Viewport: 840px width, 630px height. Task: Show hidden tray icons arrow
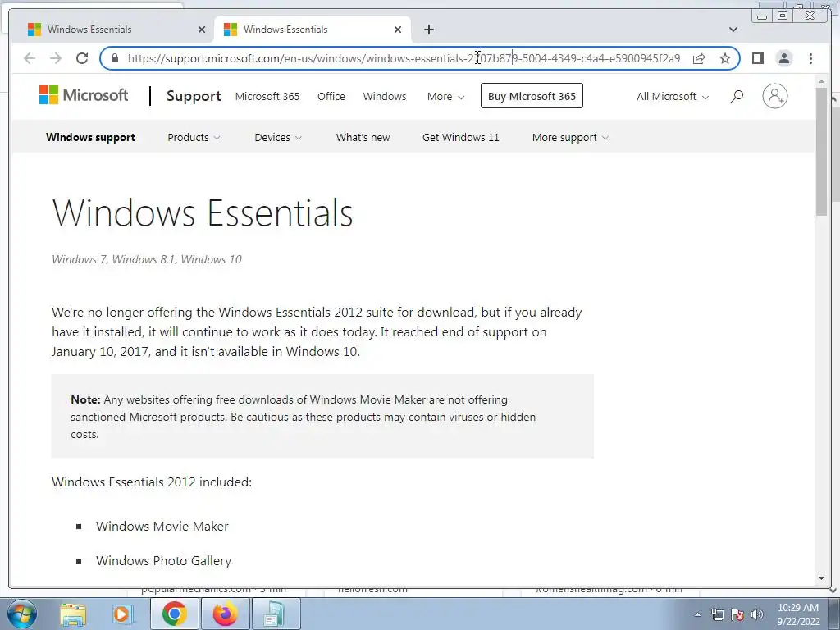(697, 615)
